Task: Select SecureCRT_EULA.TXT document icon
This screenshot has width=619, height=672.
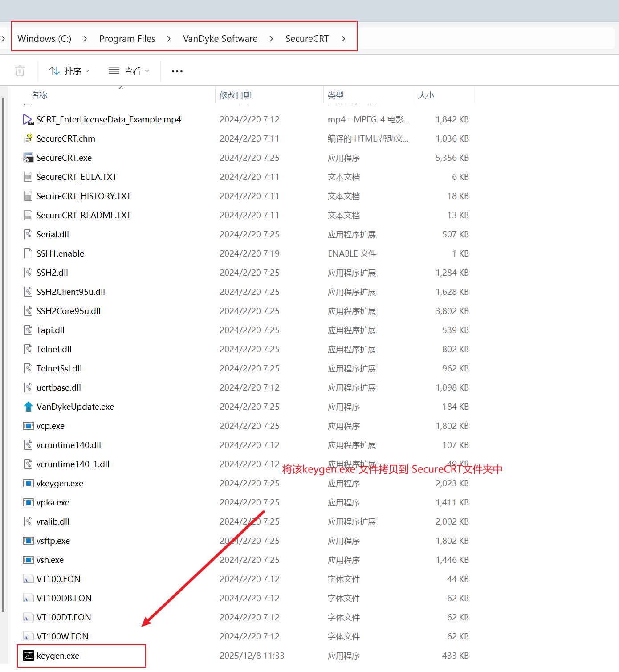Action: [28, 177]
